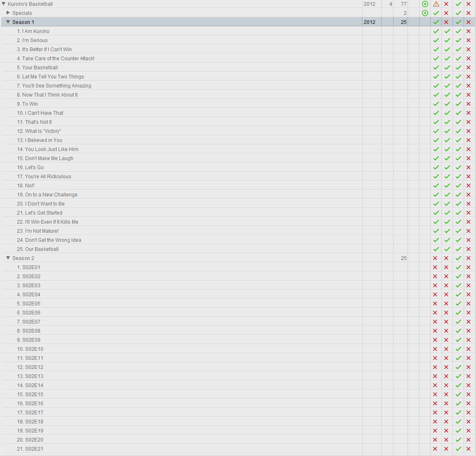476x456 pixels.
Task: Expand the Specials folder
Action: click(x=8, y=13)
